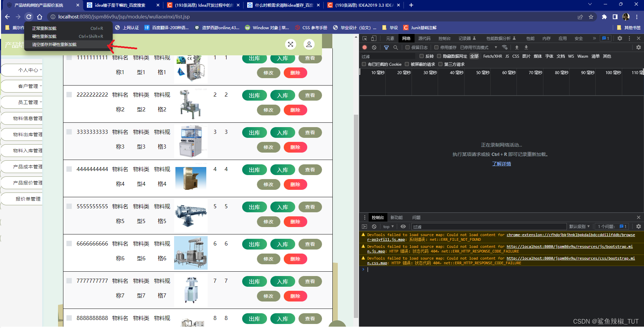Open the network conditions wifi icon
Viewport: 644px width, 328px height.
(x=505, y=48)
